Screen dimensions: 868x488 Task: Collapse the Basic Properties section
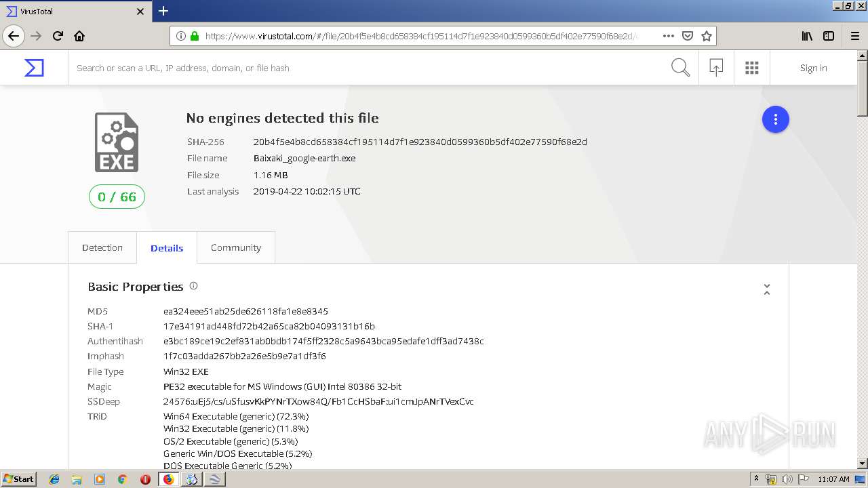point(767,289)
